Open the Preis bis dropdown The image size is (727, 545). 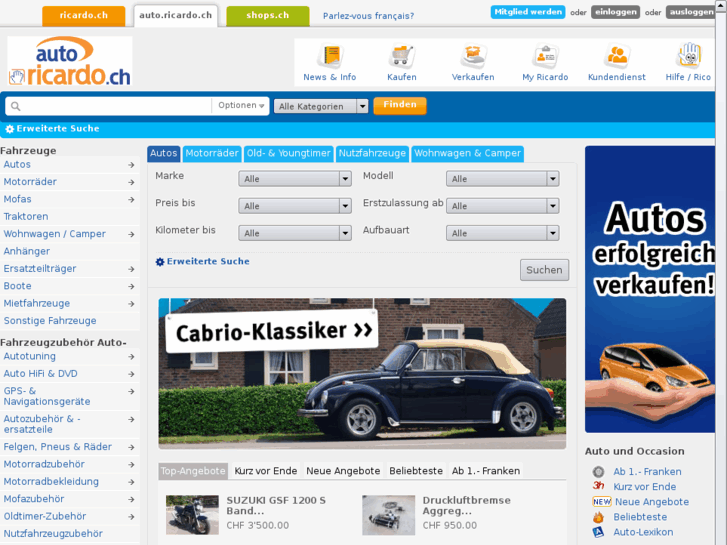click(295, 206)
